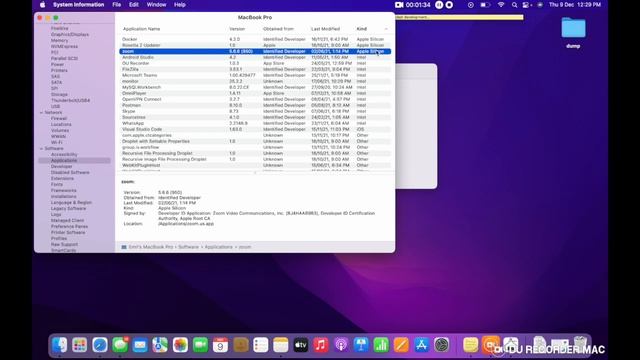Open Apple TV app in Dock
Screen dimensions: 640x360
[x=301, y=345]
